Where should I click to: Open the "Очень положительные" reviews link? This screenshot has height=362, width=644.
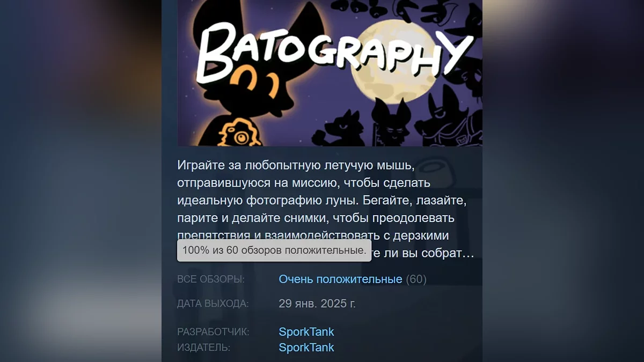340,279
